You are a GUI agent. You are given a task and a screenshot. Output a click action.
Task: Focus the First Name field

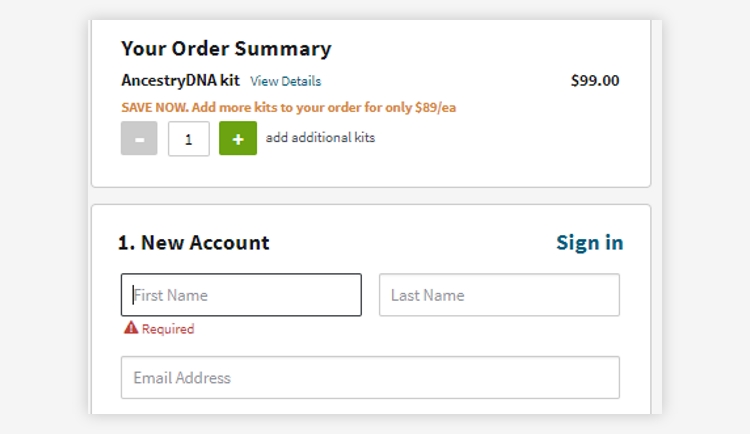(241, 295)
